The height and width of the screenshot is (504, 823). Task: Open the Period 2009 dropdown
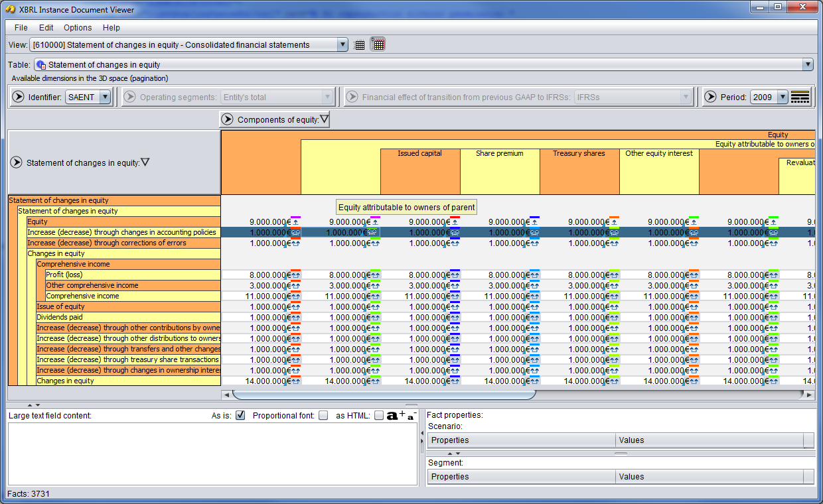(x=783, y=97)
